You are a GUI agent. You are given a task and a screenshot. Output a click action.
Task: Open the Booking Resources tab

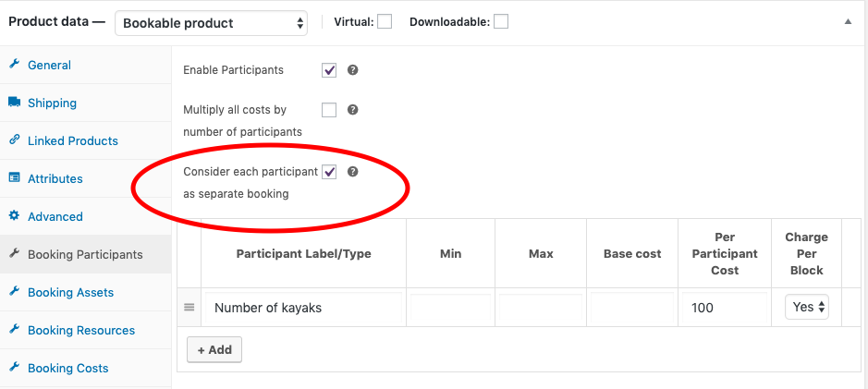[x=81, y=330]
